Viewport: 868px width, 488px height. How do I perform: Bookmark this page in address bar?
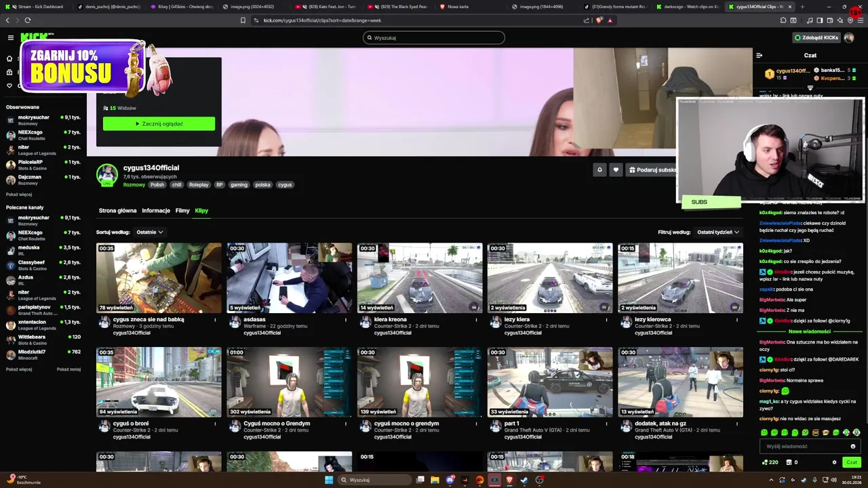[x=243, y=20]
